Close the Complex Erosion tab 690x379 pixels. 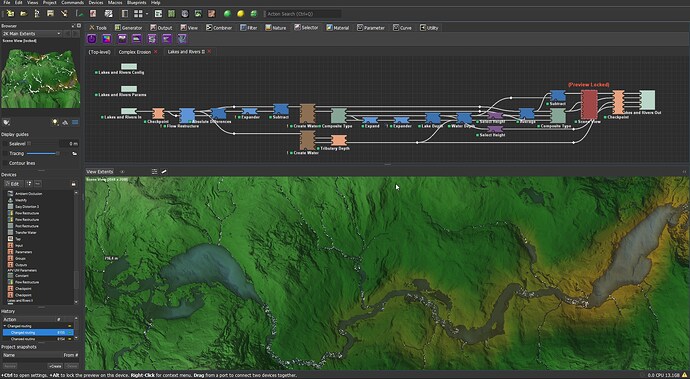[155, 52]
